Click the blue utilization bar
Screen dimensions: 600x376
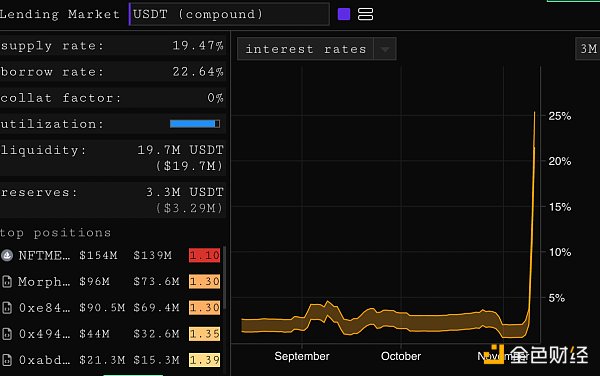point(195,124)
